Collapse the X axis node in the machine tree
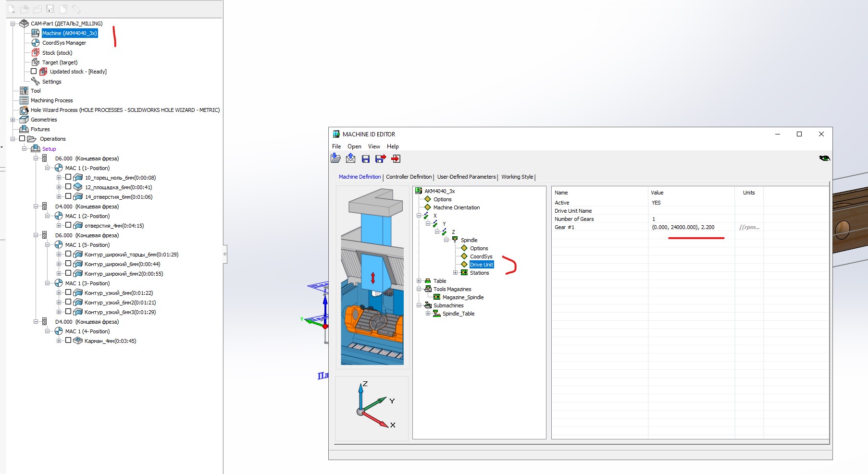The width and height of the screenshot is (868, 474). pos(419,216)
